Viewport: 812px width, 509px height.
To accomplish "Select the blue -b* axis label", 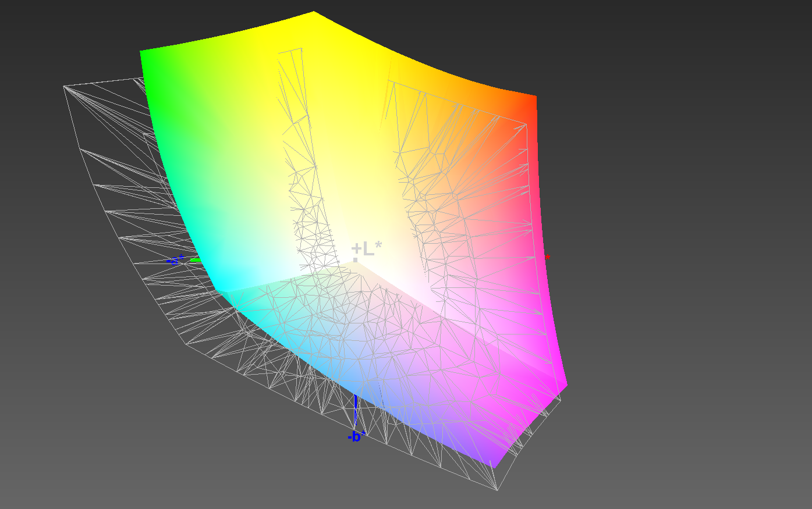I will (356, 437).
